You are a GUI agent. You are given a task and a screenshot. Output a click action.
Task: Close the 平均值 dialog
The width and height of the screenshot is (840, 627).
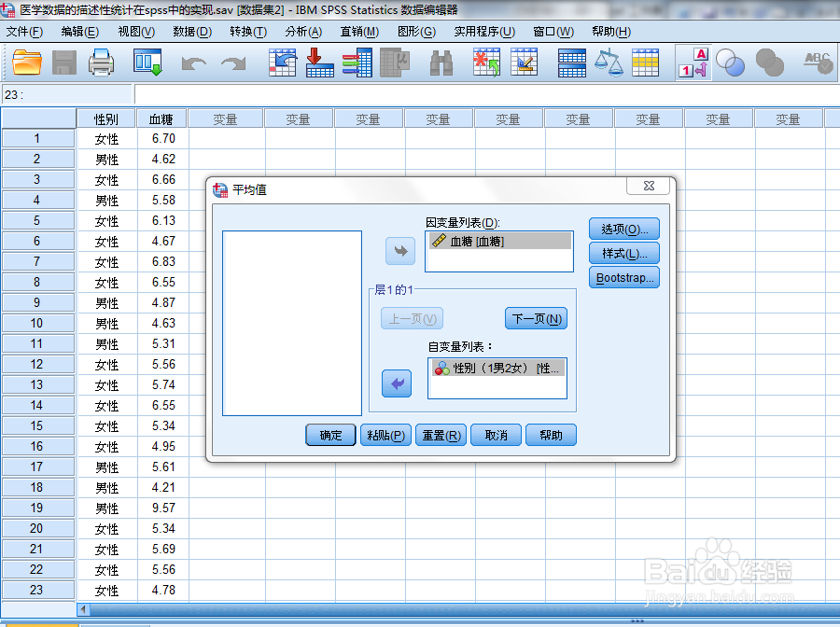(x=649, y=186)
